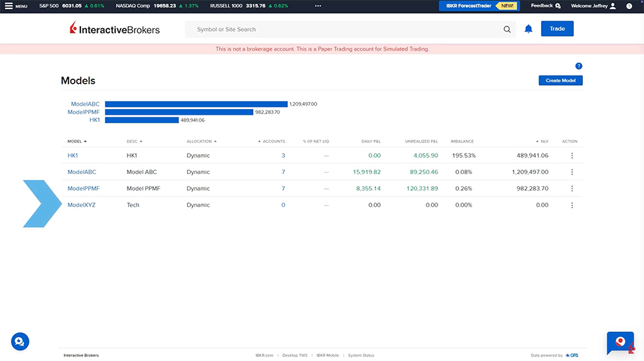Sort by the DAILY P&L column header

tap(371, 141)
